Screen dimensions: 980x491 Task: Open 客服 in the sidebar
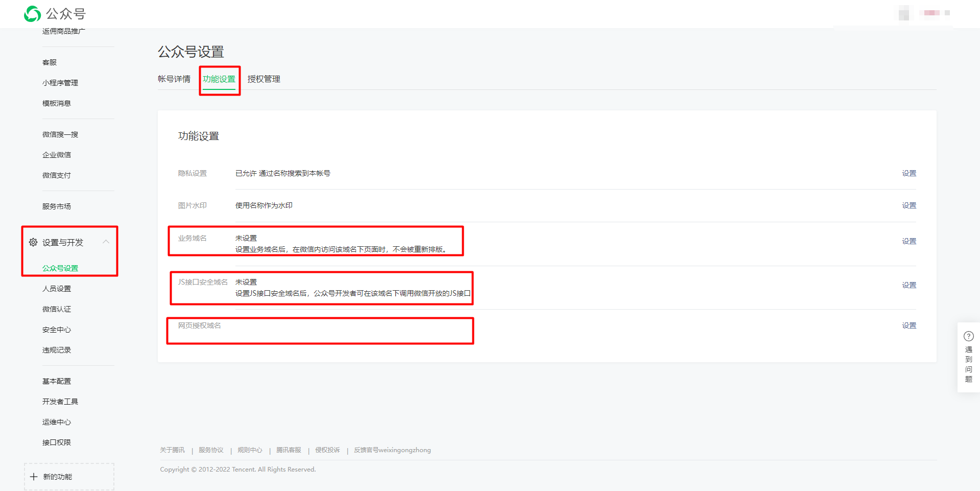50,62
